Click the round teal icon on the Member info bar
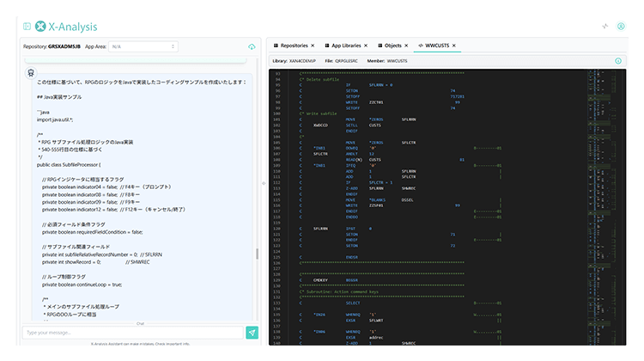644x361 pixels. point(617,61)
